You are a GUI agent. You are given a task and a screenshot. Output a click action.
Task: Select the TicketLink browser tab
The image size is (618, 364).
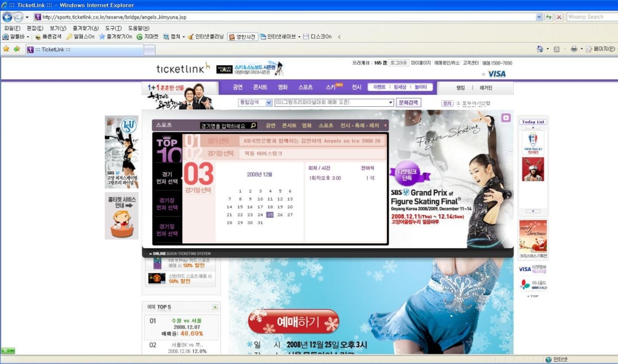click(x=84, y=49)
